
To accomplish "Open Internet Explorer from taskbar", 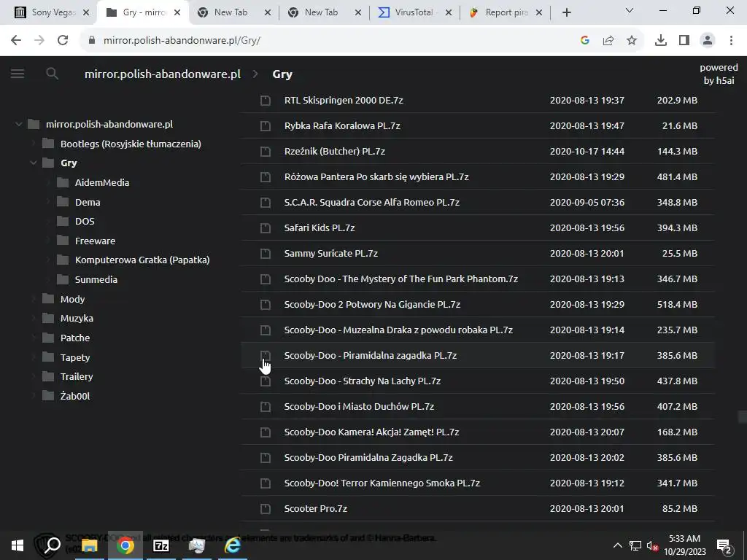I will (233, 545).
